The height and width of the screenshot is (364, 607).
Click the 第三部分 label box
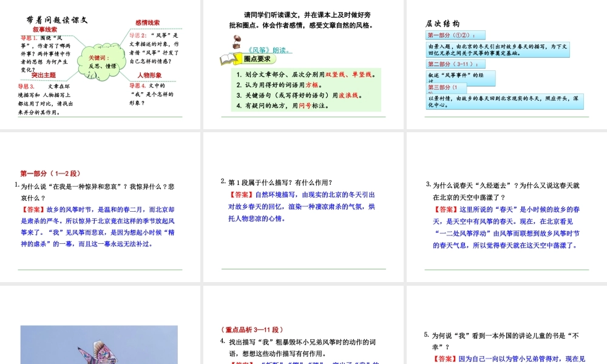pyautogui.click(x=446, y=88)
